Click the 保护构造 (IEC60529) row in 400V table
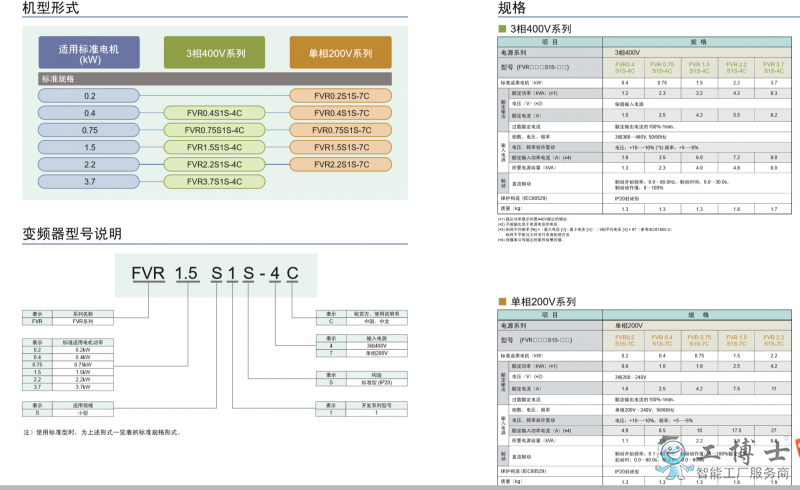 click(645, 198)
